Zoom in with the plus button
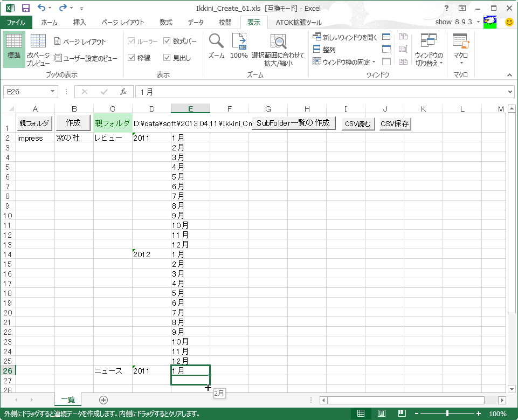 click(478, 414)
